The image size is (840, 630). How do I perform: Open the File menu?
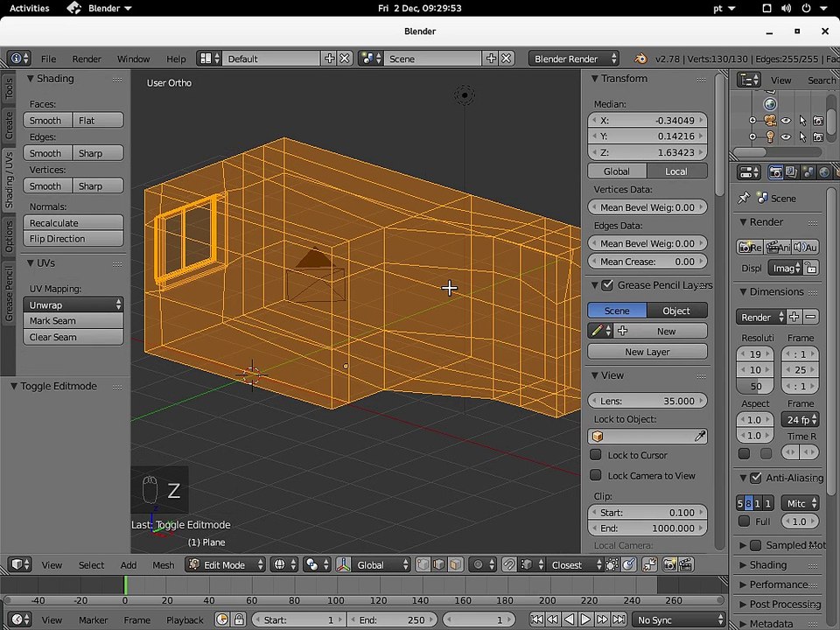point(49,59)
